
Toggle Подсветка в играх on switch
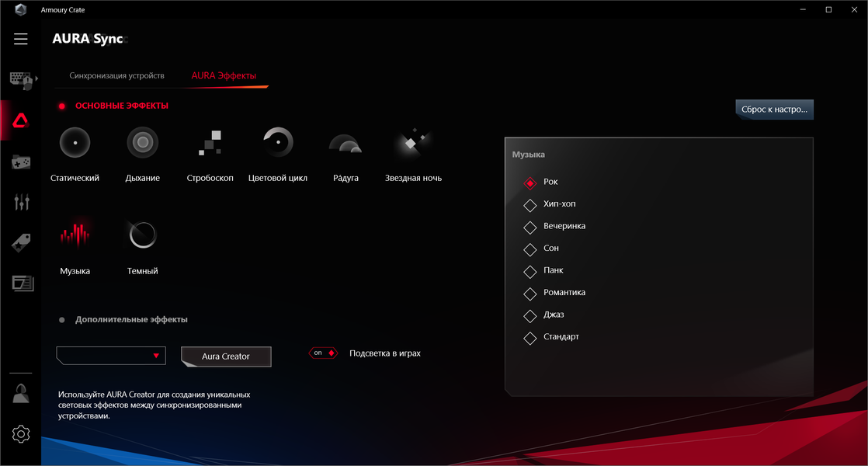point(323,353)
